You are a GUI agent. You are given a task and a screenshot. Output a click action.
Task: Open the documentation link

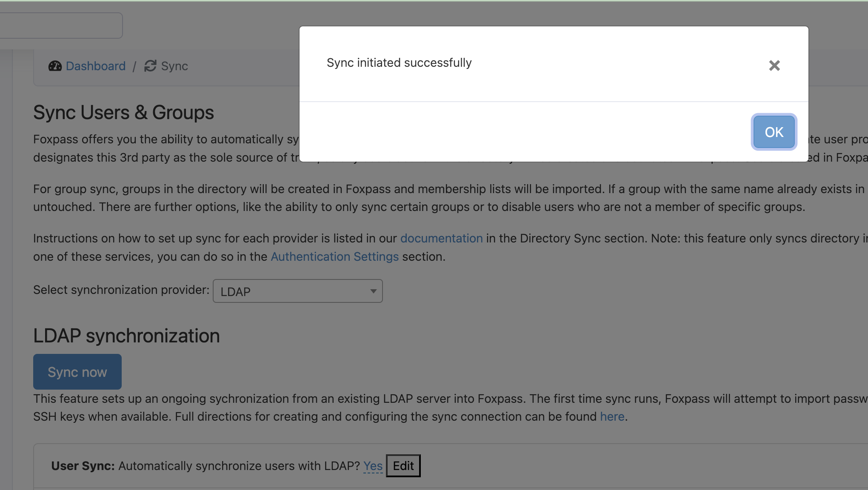pos(441,238)
